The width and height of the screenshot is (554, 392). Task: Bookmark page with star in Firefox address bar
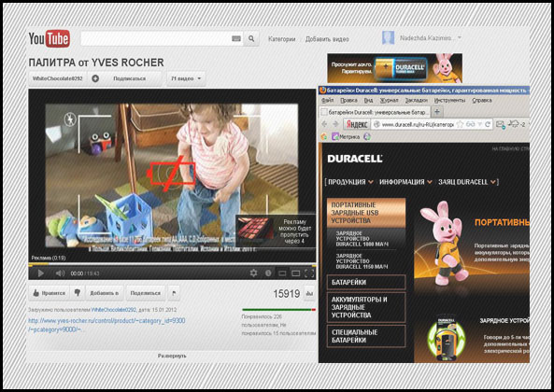point(460,124)
